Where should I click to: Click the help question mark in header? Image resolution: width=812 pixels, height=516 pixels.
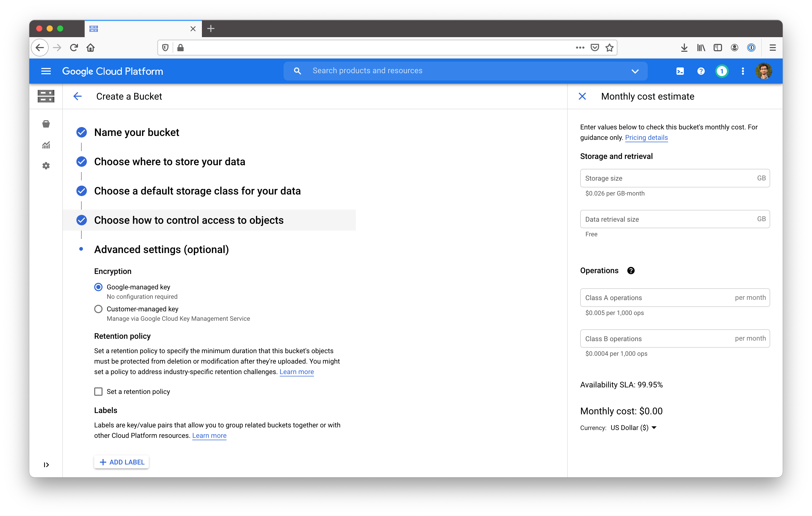701,71
